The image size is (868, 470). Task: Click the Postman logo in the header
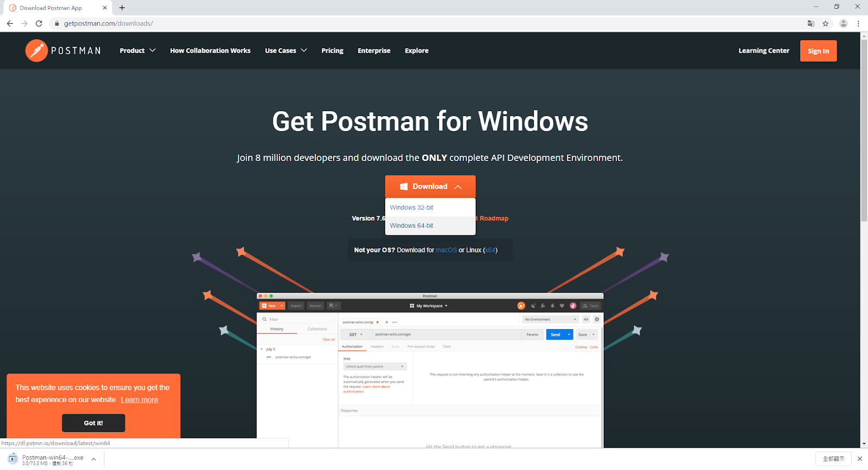pos(63,50)
